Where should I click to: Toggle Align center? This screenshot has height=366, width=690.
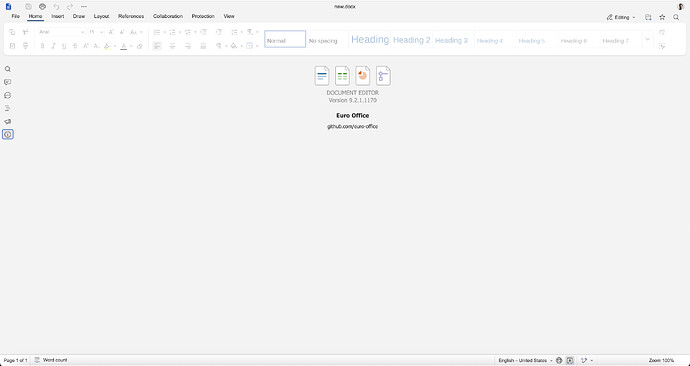pos(172,46)
